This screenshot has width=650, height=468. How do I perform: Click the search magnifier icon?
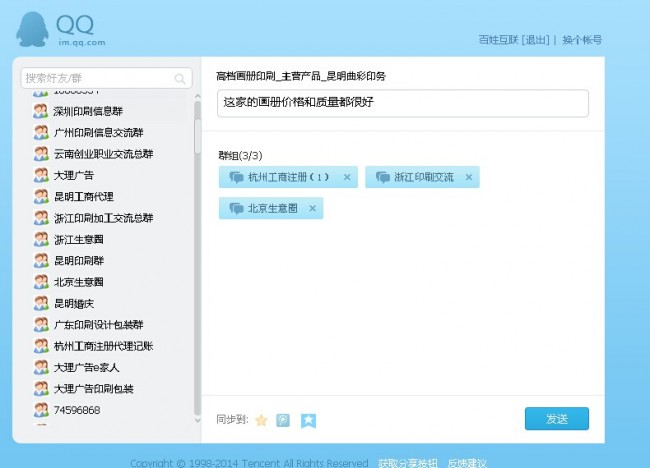click(179, 78)
